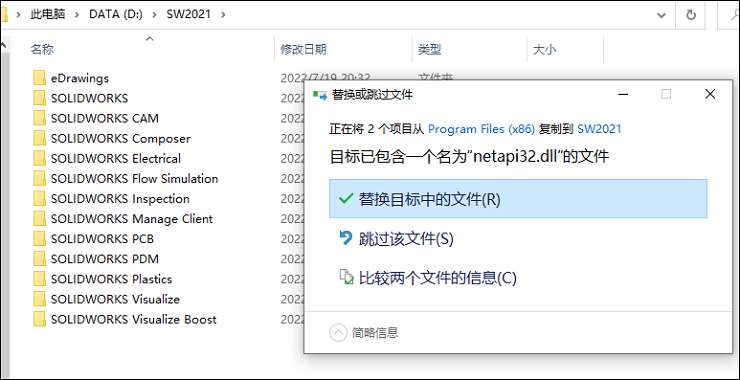This screenshot has width=740, height=380.
Task: Click the compare files document icon
Action: click(347, 277)
